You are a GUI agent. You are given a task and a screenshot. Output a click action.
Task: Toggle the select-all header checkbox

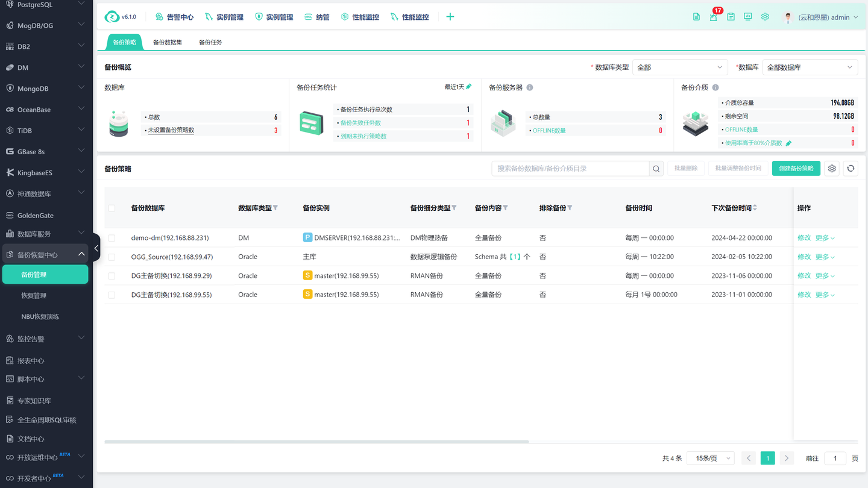pyautogui.click(x=112, y=208)
